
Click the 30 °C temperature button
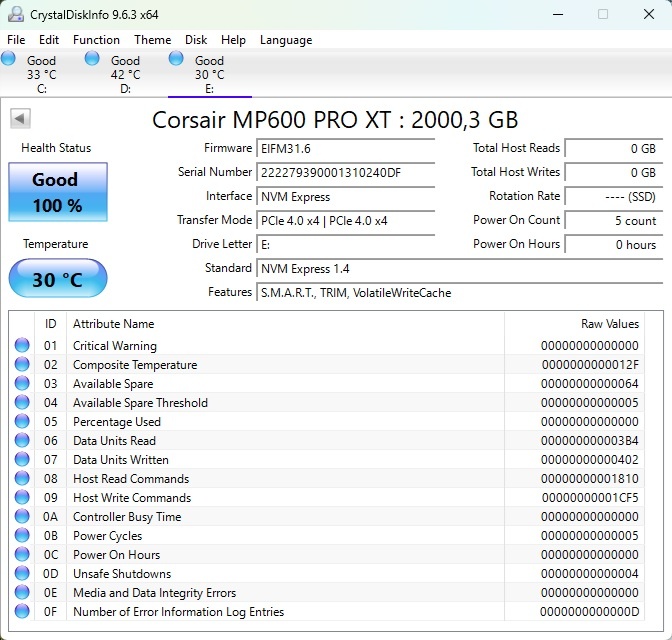click(58, 278)
